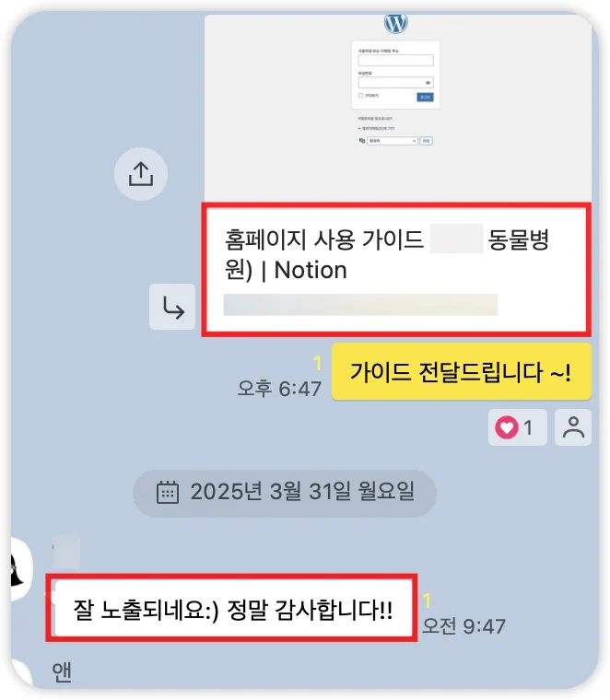Click the blue login button in preview

[x=425, y=97]
